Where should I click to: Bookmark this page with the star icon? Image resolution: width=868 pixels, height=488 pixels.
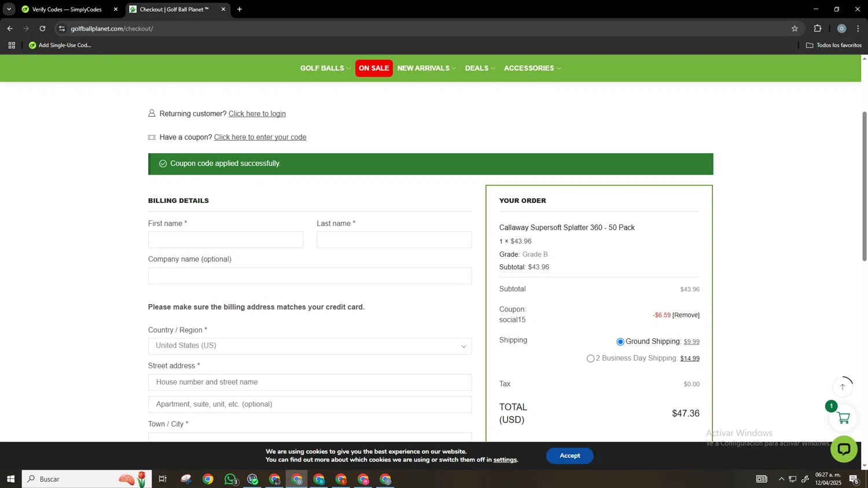(795, 28)
